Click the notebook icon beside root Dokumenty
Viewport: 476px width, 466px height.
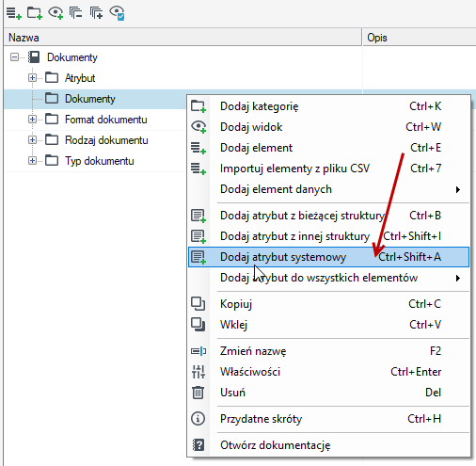tap(34, 57)
